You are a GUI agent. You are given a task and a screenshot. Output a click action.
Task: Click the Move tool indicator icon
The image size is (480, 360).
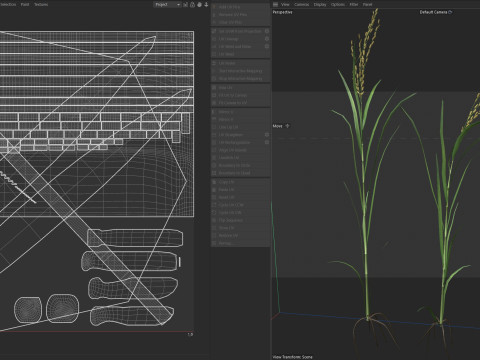point(287,126)
